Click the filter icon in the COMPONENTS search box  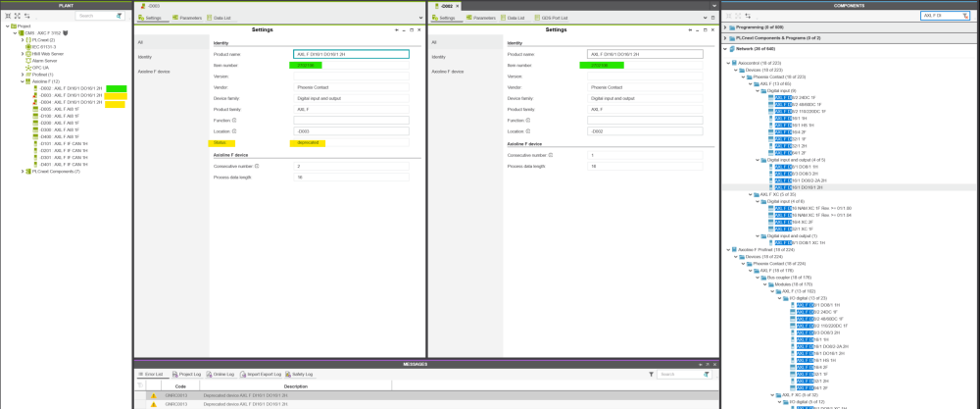[x=965, y=16]
